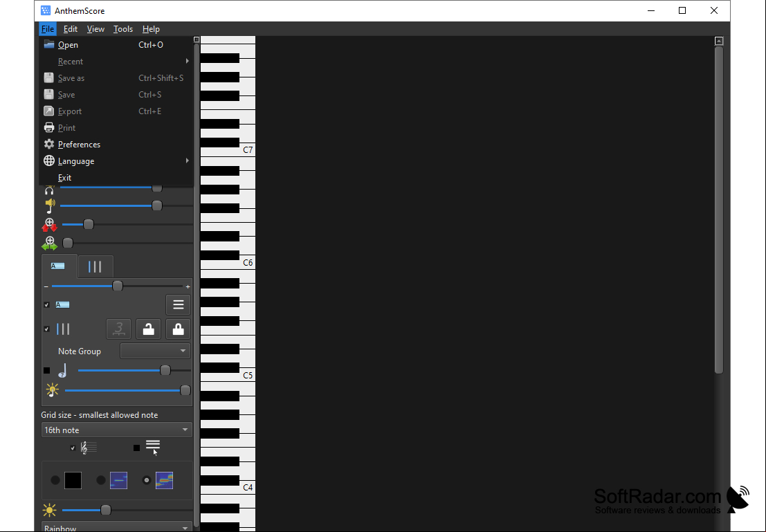Click the horizontal zoom slider handle
766x532 pixels.
click(68, 243)
